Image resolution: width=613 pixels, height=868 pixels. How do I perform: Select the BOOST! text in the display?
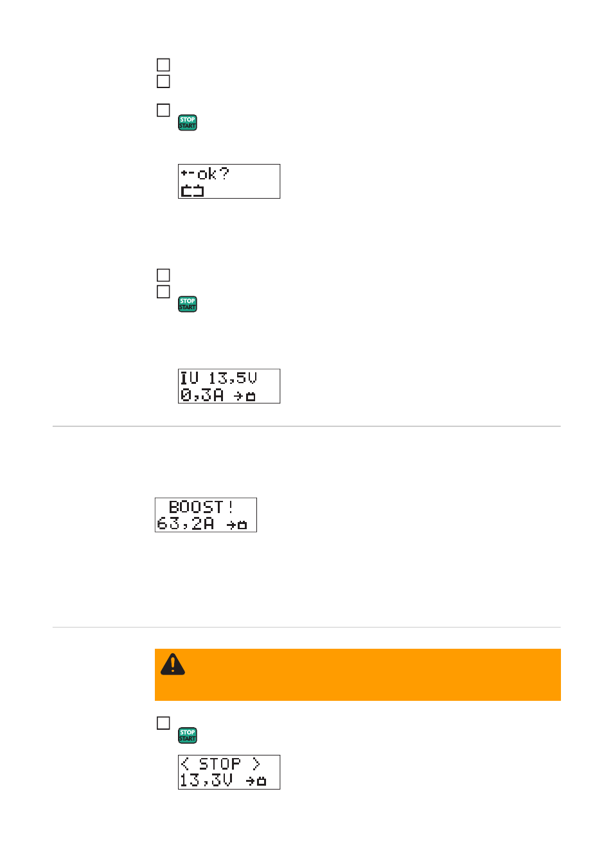pyautogui.click(x=201, y=507)
